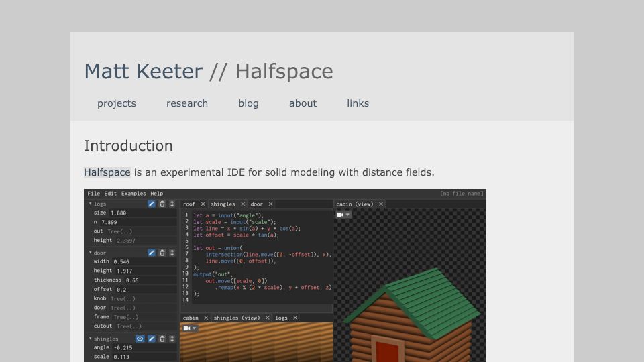The height and width of the screenshot is (362, 644).
Task: Click the edit pencil icon for logs block
Action: [151, 204]
